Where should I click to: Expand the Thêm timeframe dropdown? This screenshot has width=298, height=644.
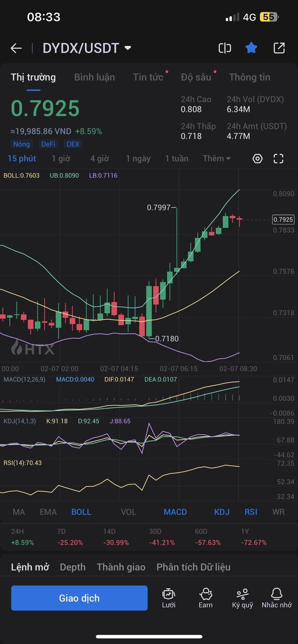pos(217,158)
